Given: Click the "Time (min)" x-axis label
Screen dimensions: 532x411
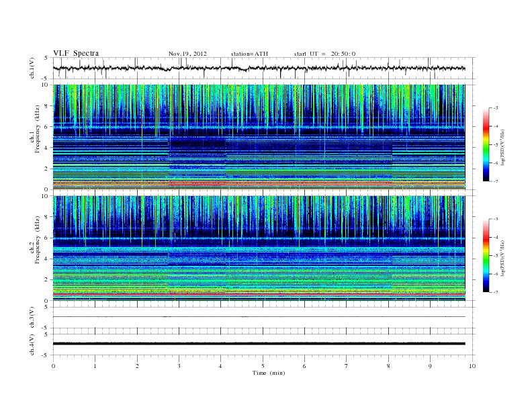Looking at the screenshot, I should (269, 373).
